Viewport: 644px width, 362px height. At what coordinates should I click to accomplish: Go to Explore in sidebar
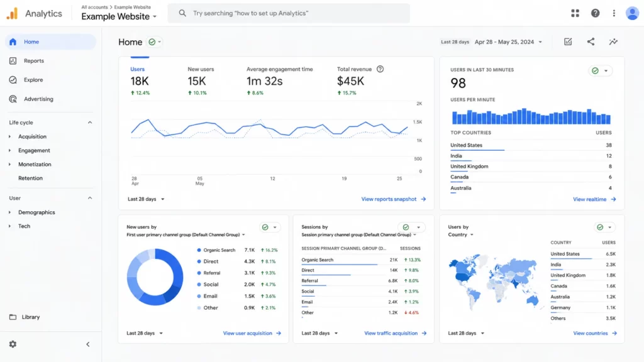tap(33, 80)
